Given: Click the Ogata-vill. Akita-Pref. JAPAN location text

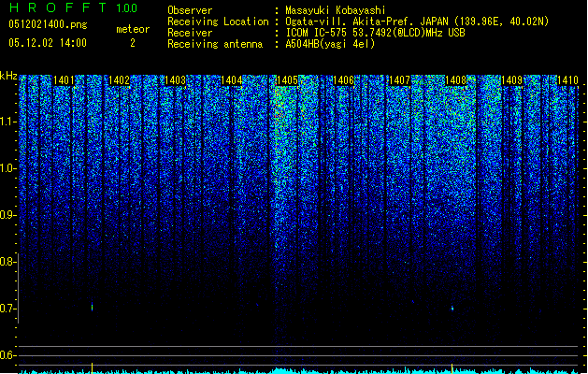Looking at the screenshot, I should (x=417, y=22).
